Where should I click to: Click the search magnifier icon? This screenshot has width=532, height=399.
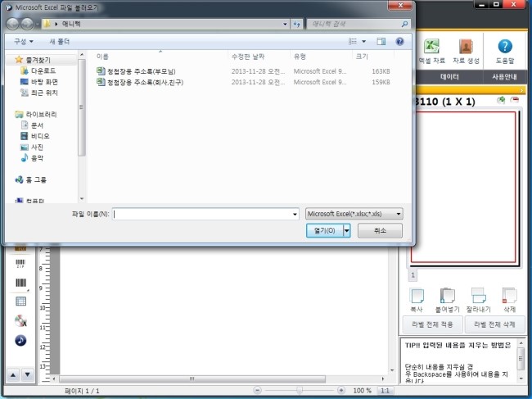point(404,24)
